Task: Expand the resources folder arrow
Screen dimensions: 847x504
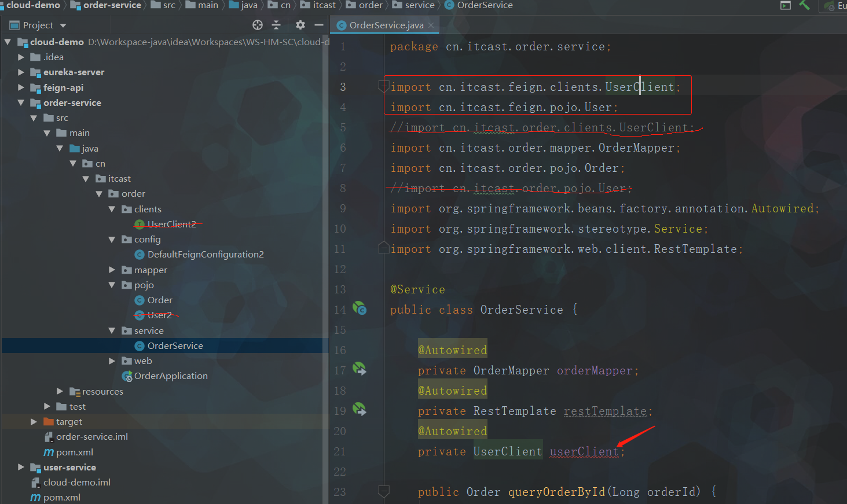Action: pos(60,392)
